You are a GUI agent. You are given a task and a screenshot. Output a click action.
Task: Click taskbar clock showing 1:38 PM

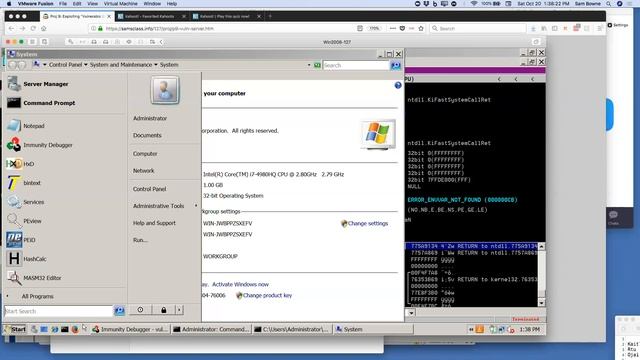(x=529, y=329)
